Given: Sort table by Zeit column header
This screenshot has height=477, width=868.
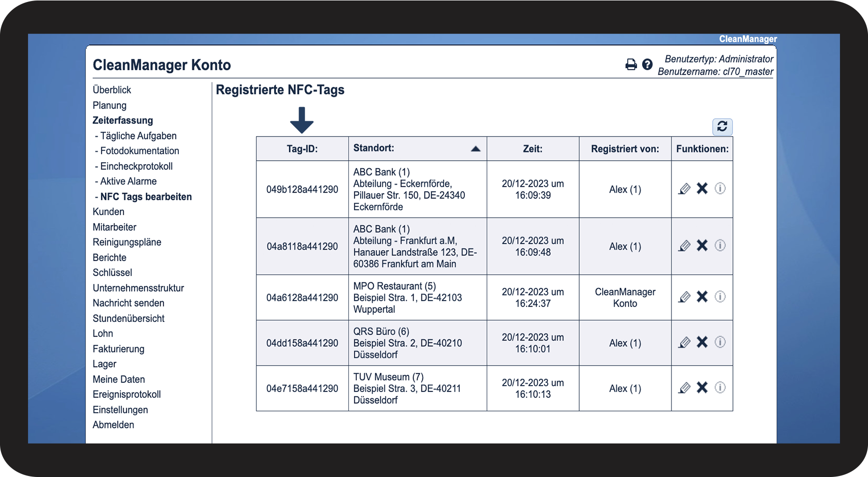Looking at the screenshot, I should coord(532,149).
